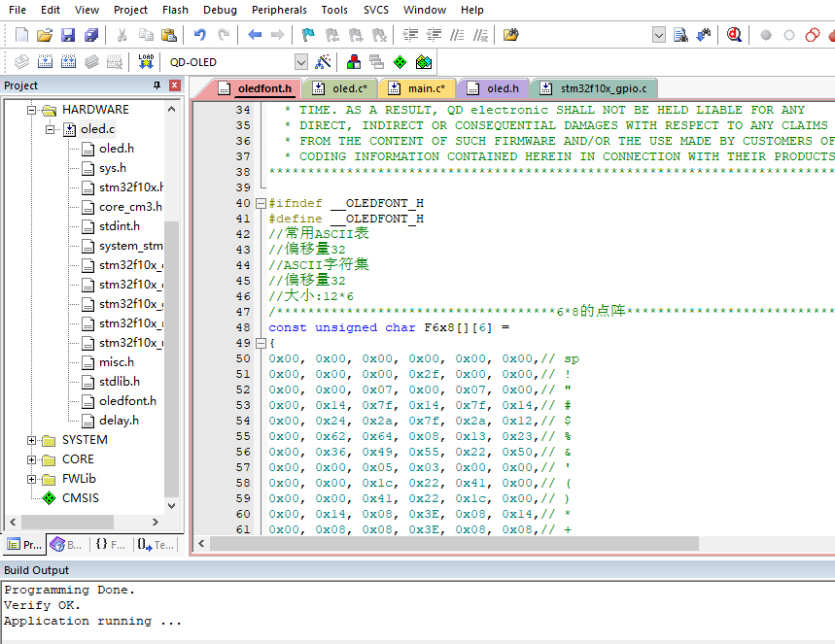Build the current target

(45, 60)
